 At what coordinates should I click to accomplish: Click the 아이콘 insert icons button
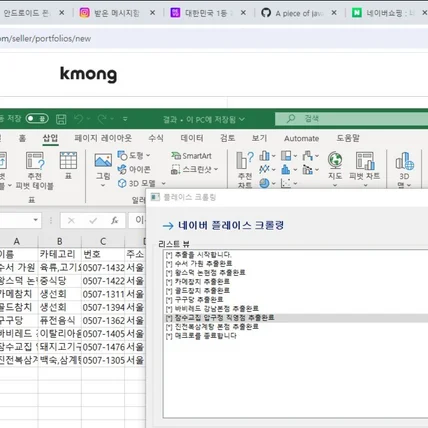(134, 169)
